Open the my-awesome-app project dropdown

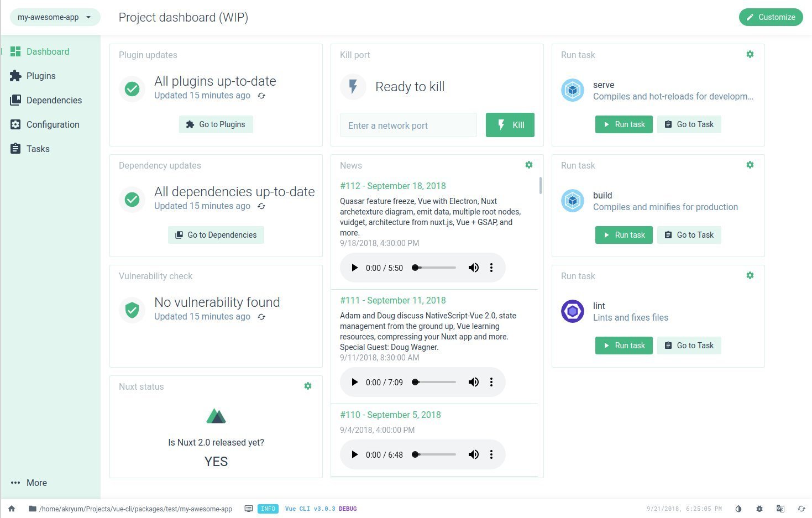(x=55, y=17)
